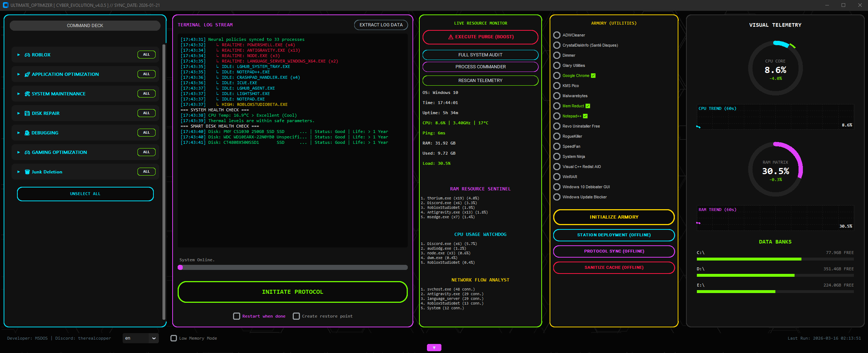868x353 pixels.
Task: Select the KMS Pico radio
Action: (557, 86)
